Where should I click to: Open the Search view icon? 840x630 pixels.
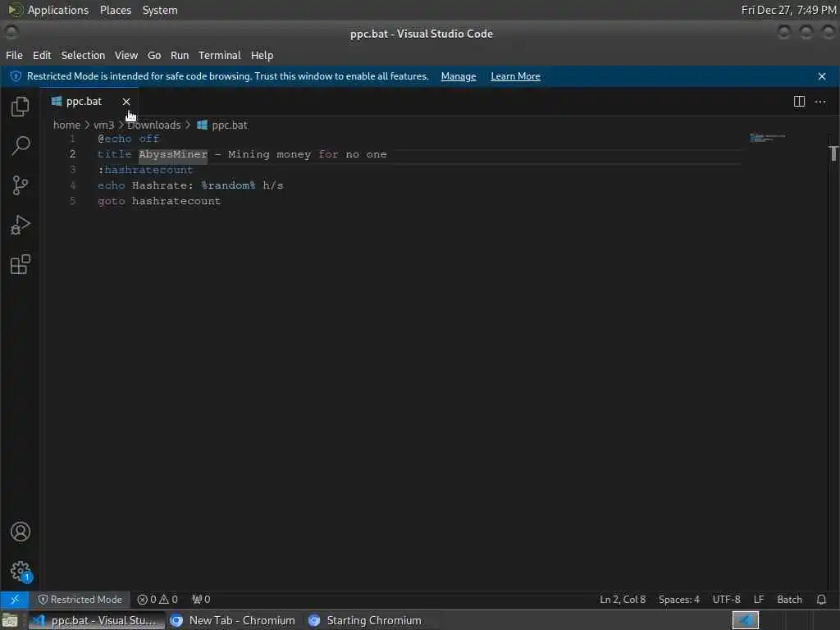click(21, 145)
